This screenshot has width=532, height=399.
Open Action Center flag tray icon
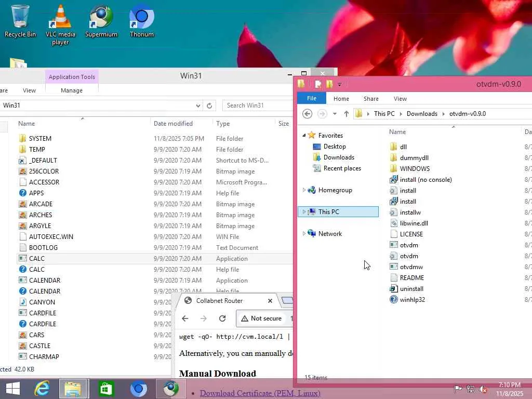[457, 389]
